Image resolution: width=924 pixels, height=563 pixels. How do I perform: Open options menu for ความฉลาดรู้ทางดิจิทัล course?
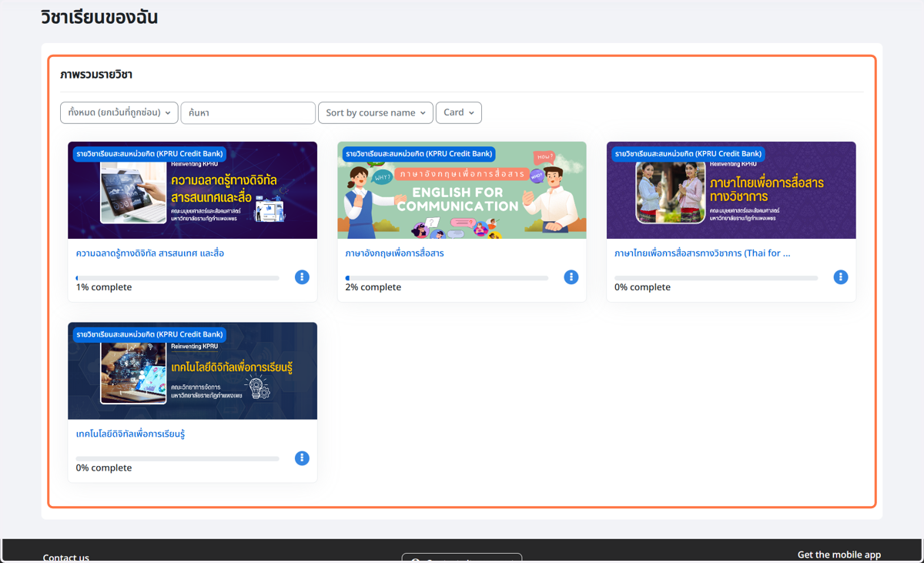click(302, 277)
